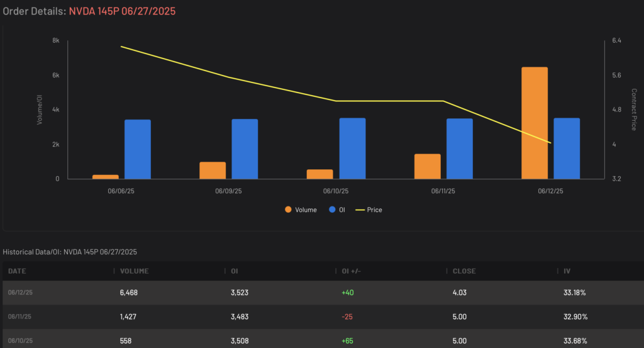Image resolution: width=644 pixels, height=348 pixels.
Task: Toggle the Volume legend entry
Action: (301, 210)
